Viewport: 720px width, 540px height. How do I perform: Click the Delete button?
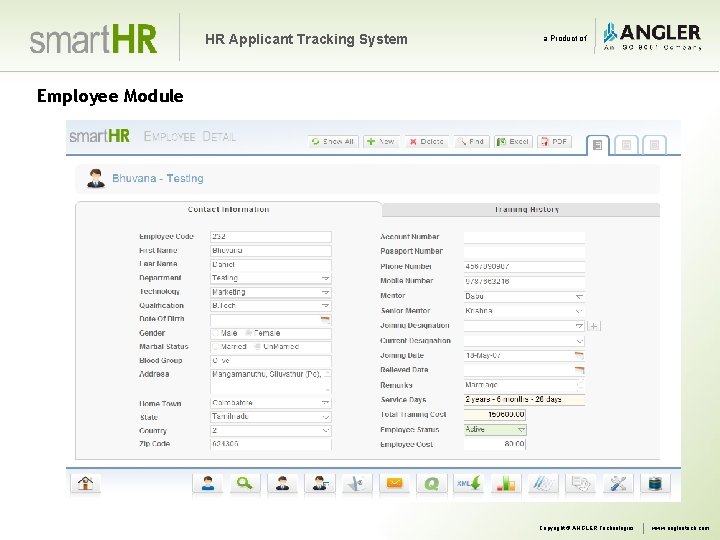pyautogui.click(x=426, y=141)
